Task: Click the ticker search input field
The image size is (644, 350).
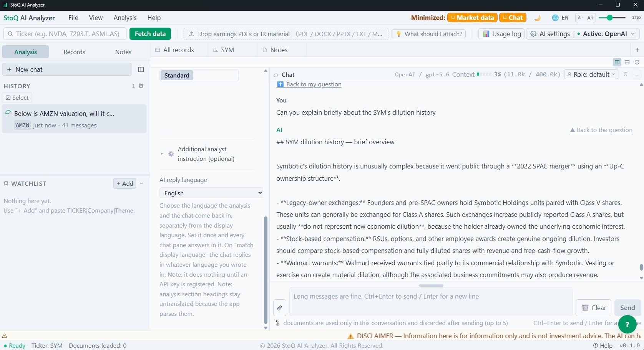Action: (x=65, y=34)
